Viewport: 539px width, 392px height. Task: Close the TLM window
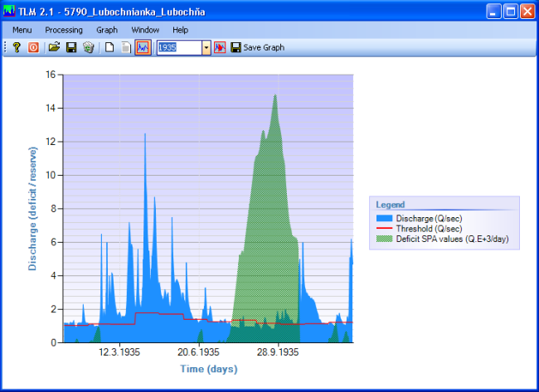point(527,12)
